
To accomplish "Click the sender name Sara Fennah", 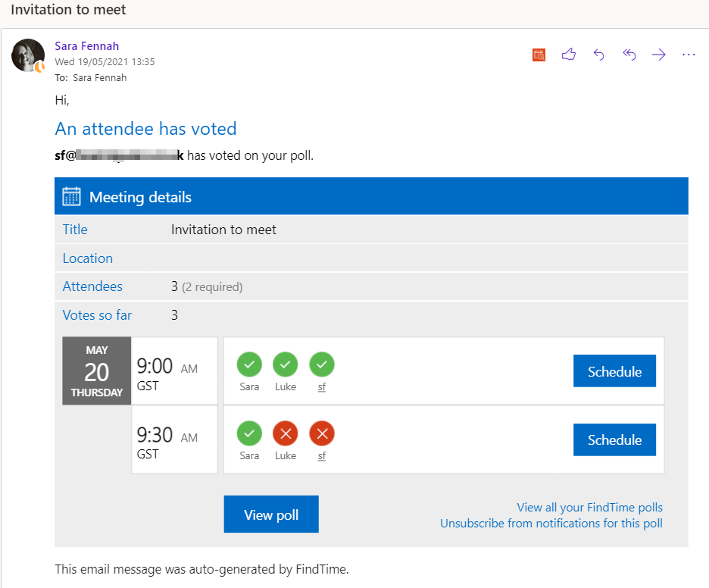I will tap(86, 45).
